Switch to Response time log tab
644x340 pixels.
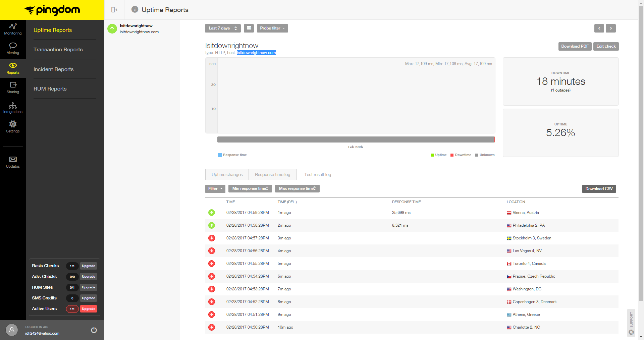(272, 175)
